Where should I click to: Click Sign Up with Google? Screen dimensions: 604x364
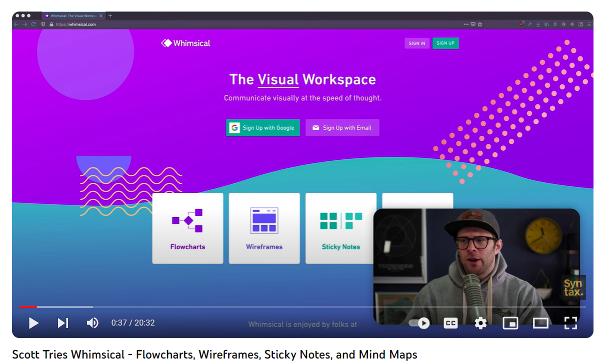coord(263,128)
